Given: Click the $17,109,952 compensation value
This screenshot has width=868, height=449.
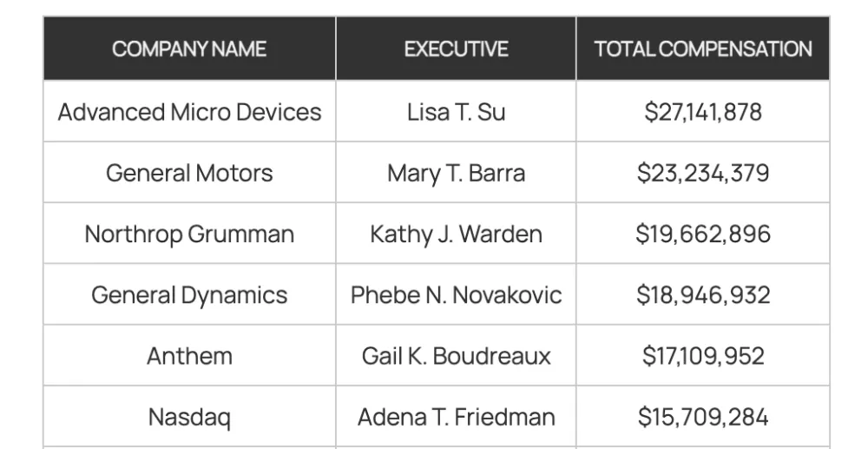Looking at the screenshot, I should coord(703,355).
